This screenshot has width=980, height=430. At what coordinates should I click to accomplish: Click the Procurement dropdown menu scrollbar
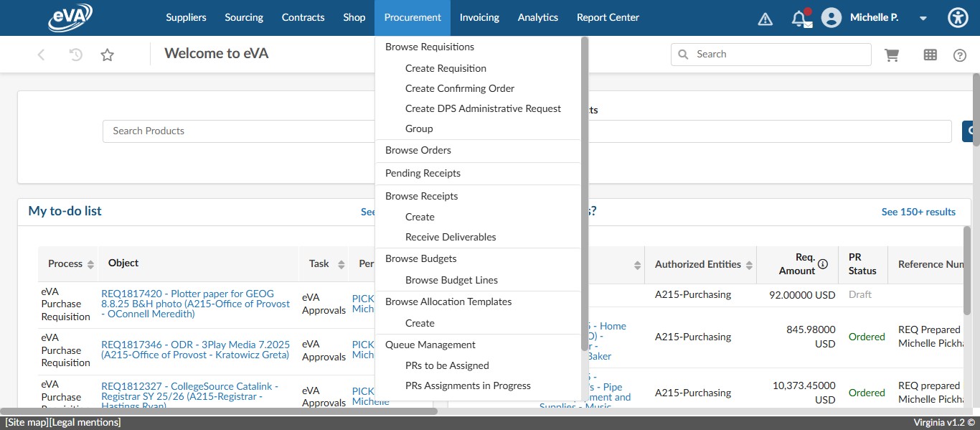click(585, 194)
